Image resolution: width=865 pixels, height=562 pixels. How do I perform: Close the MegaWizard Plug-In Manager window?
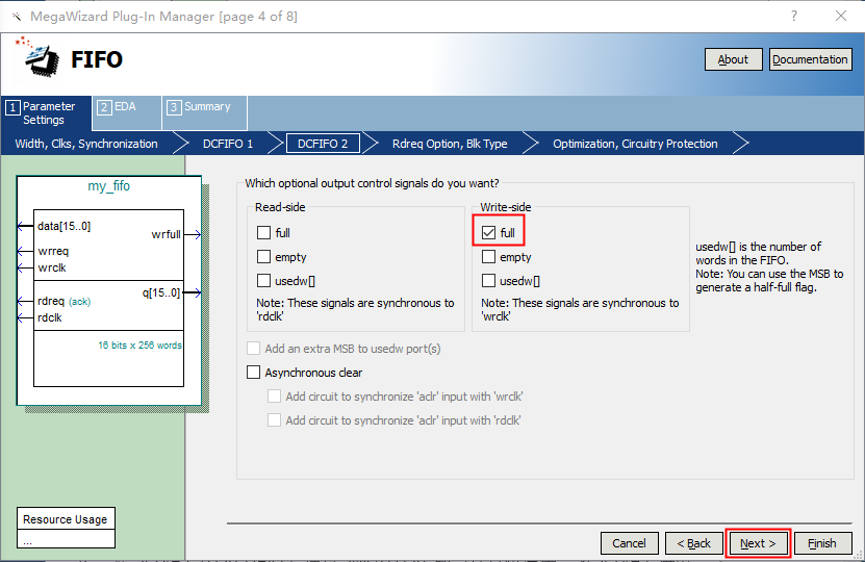click(840, 16)
